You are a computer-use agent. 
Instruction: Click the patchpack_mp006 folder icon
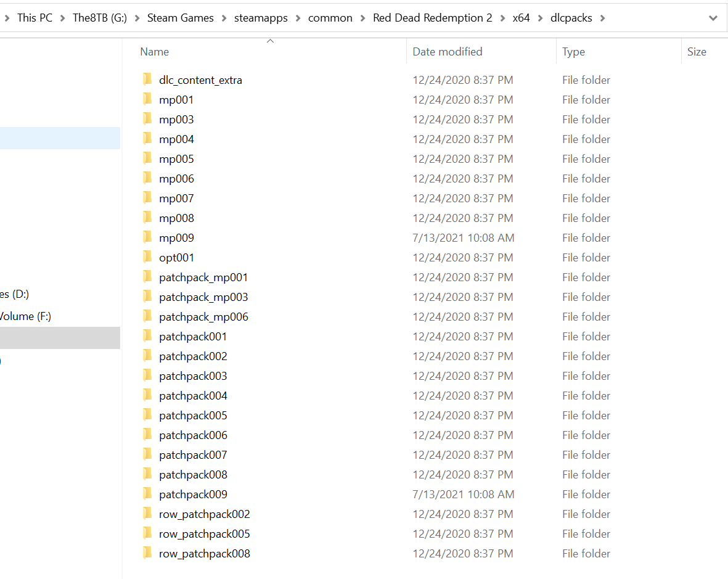pyautogui.click(x=147, y=316)
